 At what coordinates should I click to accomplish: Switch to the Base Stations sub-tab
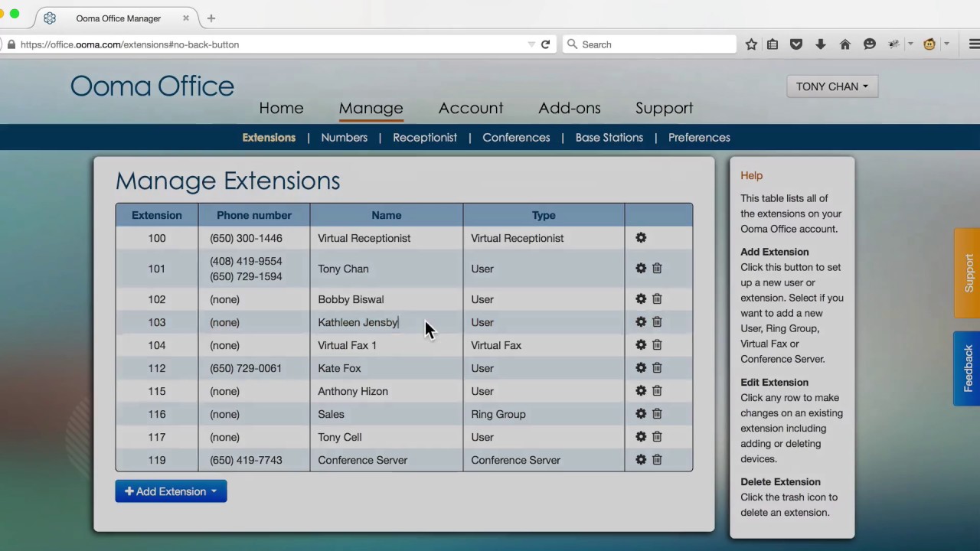click(x=609, y=138)
